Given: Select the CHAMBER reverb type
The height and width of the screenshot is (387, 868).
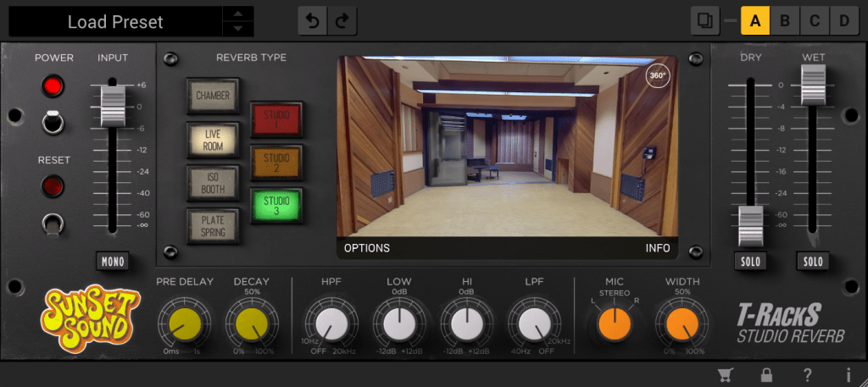Looking at the screenshot, I should click(213, 96).
